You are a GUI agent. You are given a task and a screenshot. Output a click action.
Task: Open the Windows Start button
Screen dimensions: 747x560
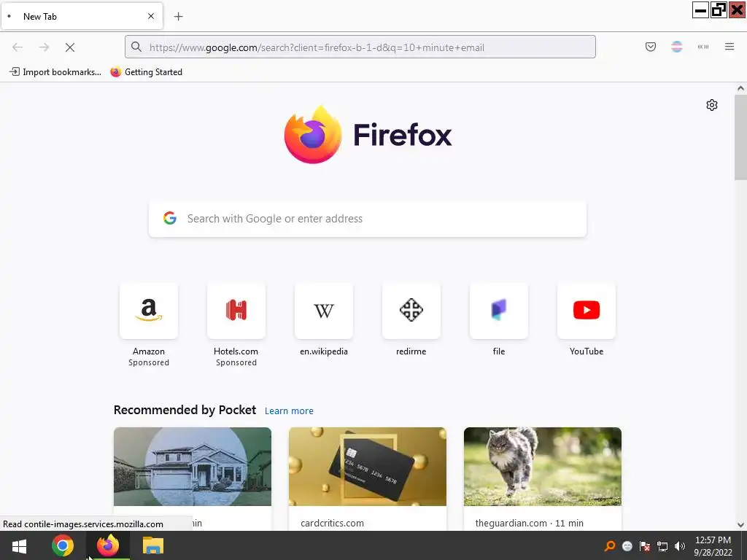click(x=19, y=545)
